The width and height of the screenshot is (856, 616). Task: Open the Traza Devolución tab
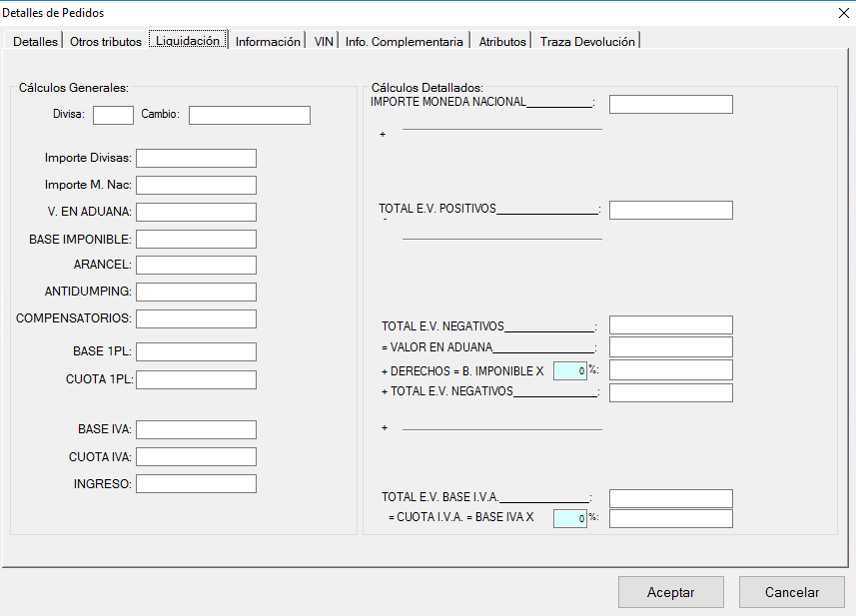click(586, 42)
